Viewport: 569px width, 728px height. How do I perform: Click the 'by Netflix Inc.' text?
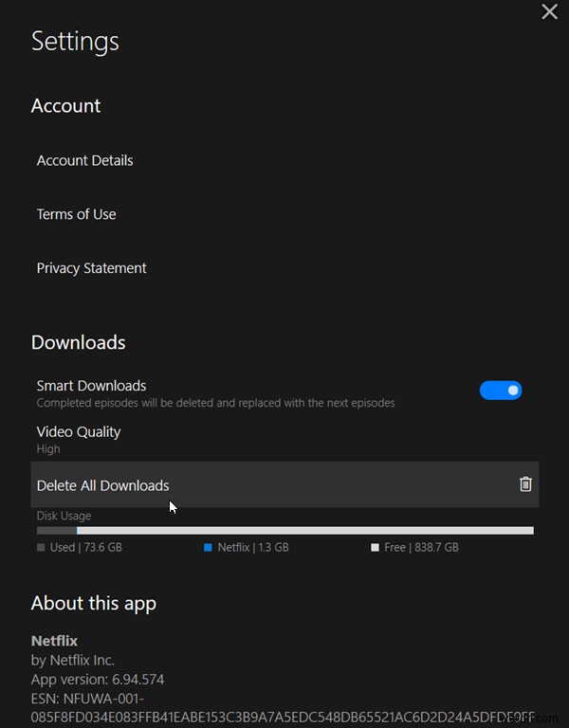(x=73, y=660)
